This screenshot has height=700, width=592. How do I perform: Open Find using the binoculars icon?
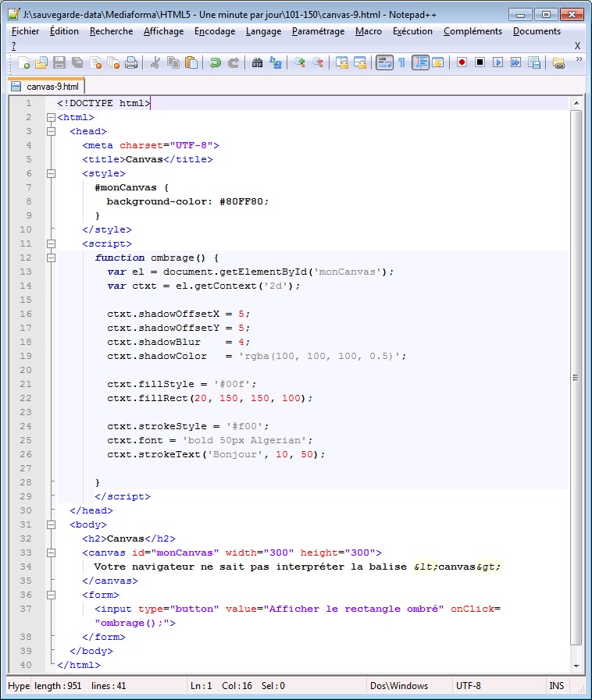point(257,63)
